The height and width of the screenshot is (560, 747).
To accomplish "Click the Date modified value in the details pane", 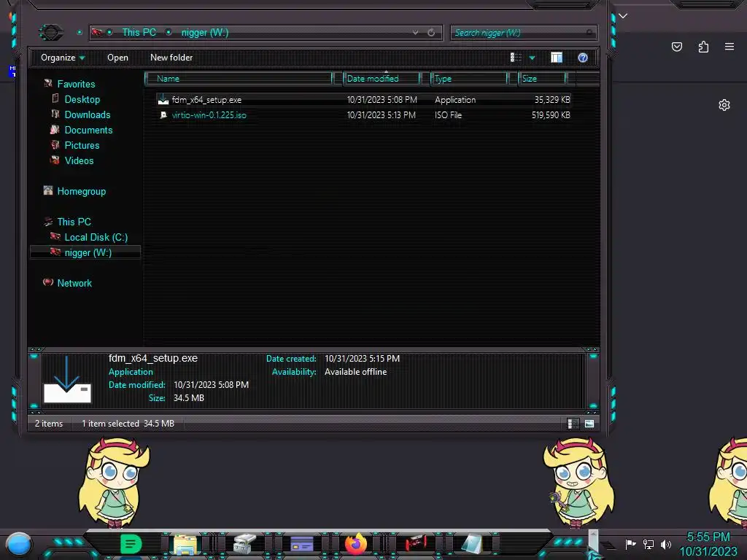I will pos(211,385).
